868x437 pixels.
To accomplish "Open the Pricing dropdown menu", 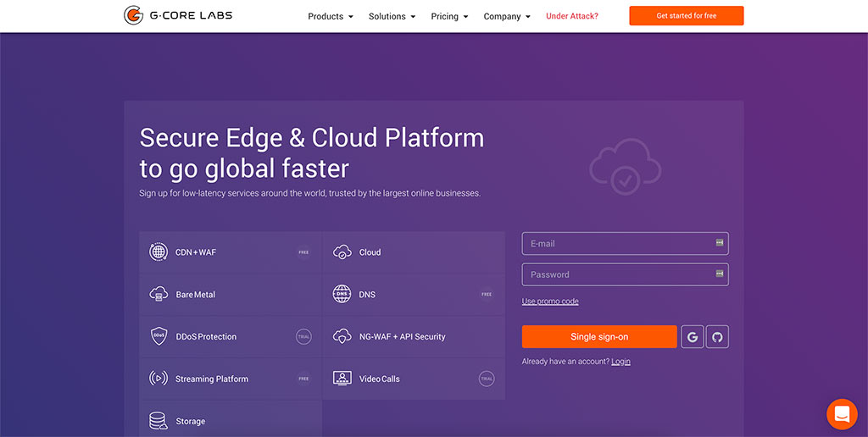I will click(449, 16).
